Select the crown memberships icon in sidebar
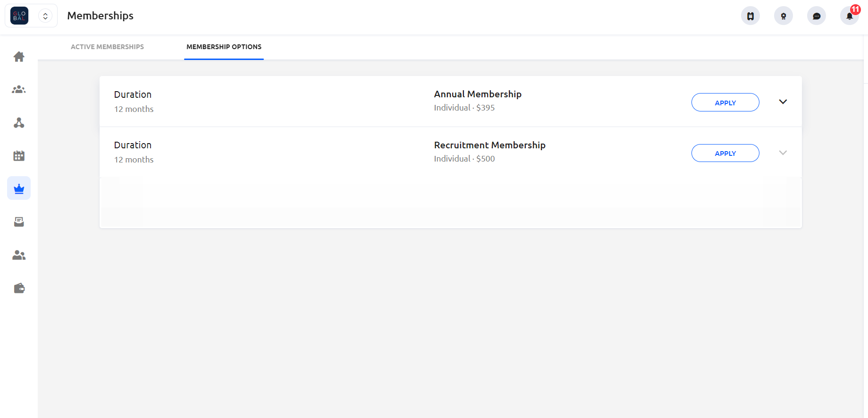Image resolution: width=868 pixels, height=418 pixels. tap(19, 188)
